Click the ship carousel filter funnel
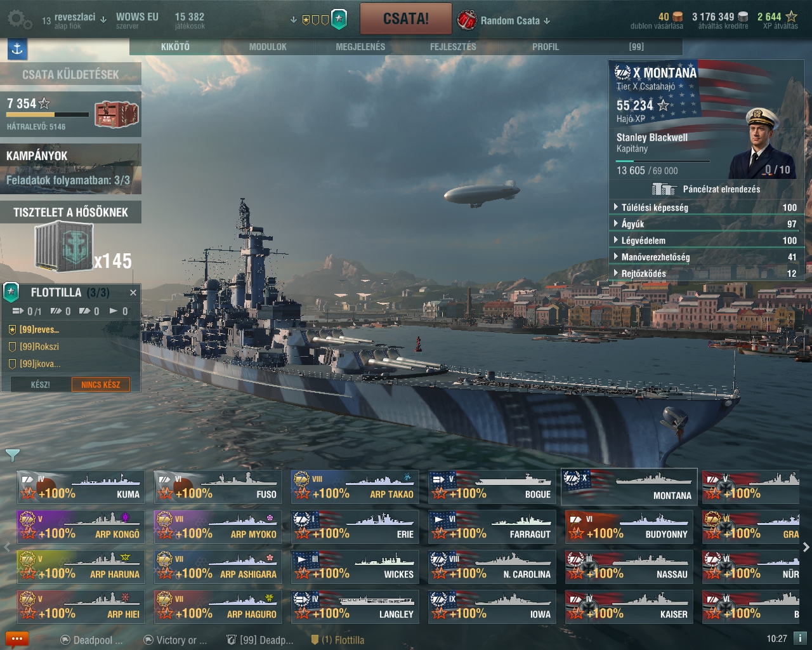 pyautogui.click(x=13, y=454)
